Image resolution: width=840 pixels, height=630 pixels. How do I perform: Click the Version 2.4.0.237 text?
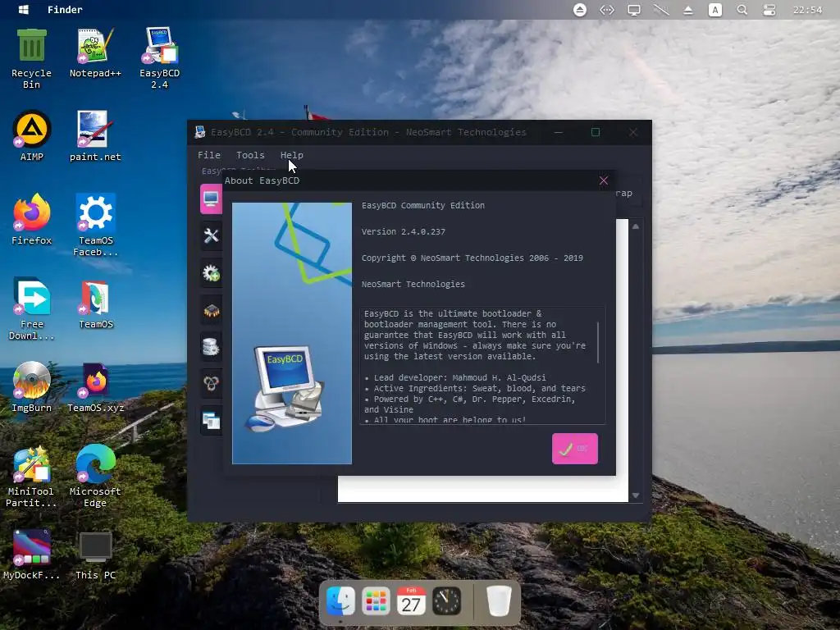pos(404,231)
